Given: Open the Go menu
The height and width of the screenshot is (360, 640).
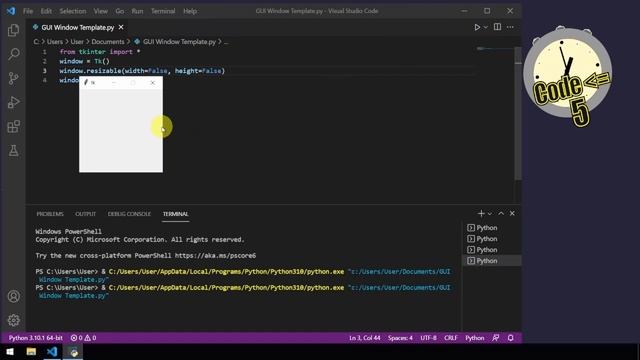Looking at the screenshot, I should 120,11.
